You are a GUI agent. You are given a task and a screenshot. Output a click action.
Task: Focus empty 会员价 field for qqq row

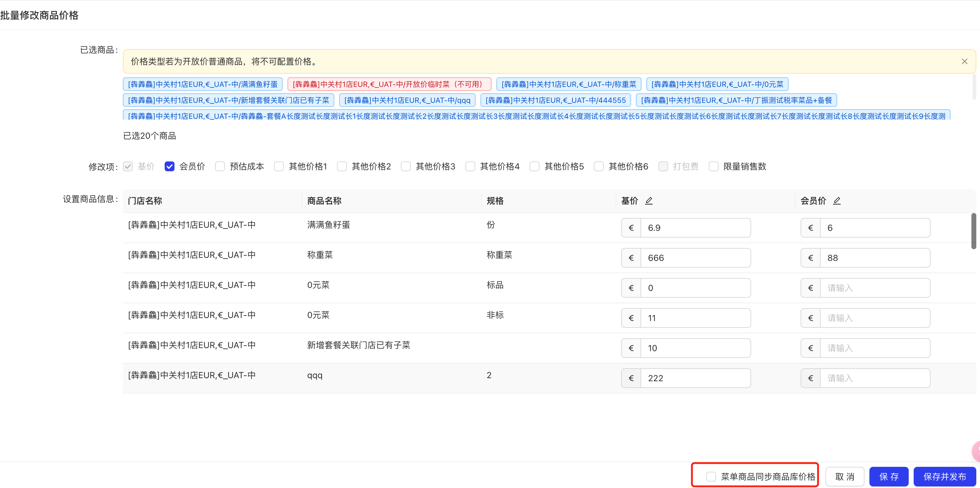point(875,378)
